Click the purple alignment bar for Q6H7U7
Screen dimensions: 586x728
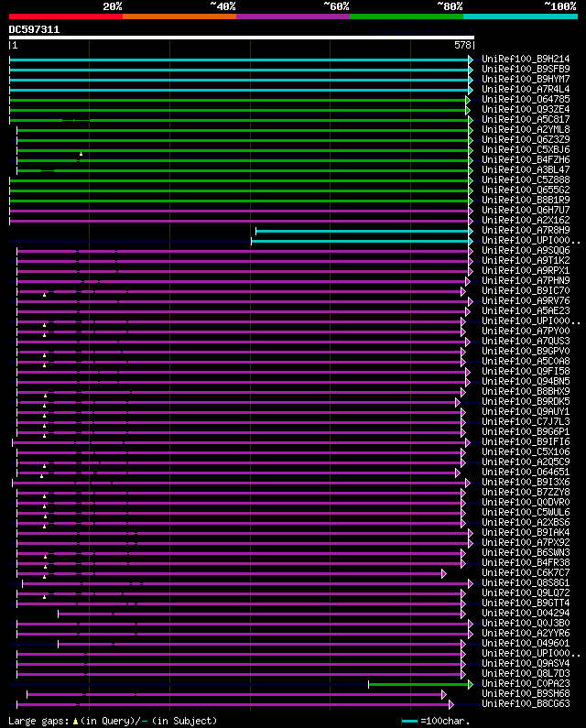pyautogui.click(x=239, y=212)
